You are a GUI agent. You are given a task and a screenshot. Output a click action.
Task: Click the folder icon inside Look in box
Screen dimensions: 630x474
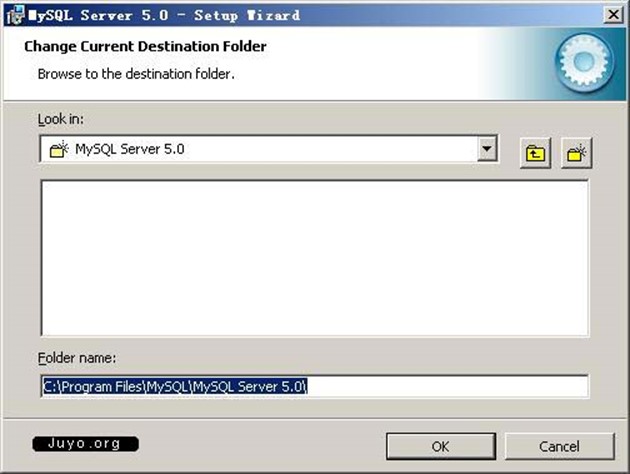pyautogui.click(x=58, y=150)
